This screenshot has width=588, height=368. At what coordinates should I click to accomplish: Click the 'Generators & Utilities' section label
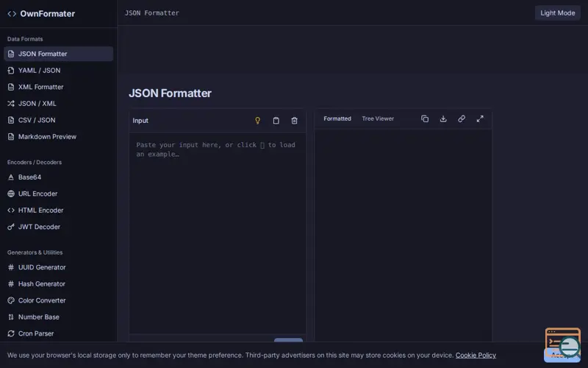35,252
